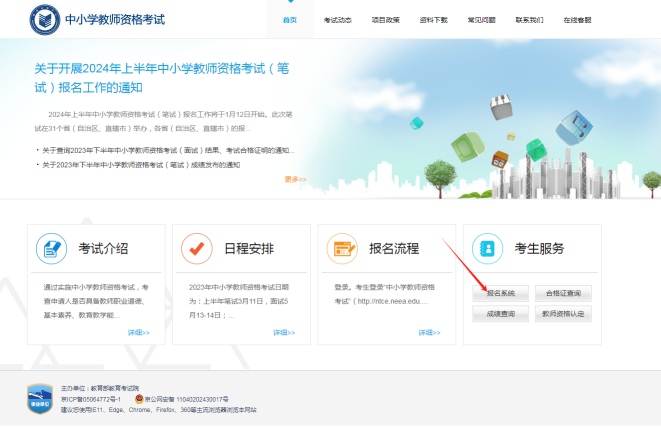Open the 在线客服 menu item
Screen dimensions: 661x433
click(578, 20)
